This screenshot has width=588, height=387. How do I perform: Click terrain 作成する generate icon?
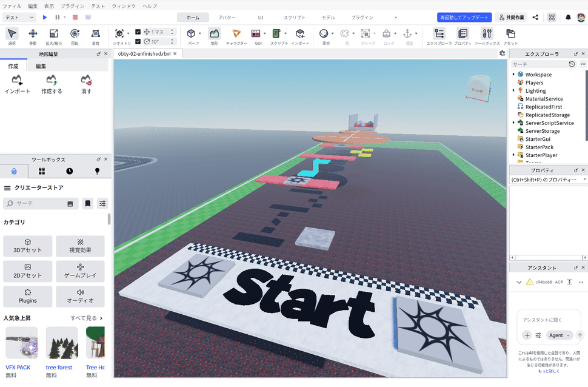(52, 80)
